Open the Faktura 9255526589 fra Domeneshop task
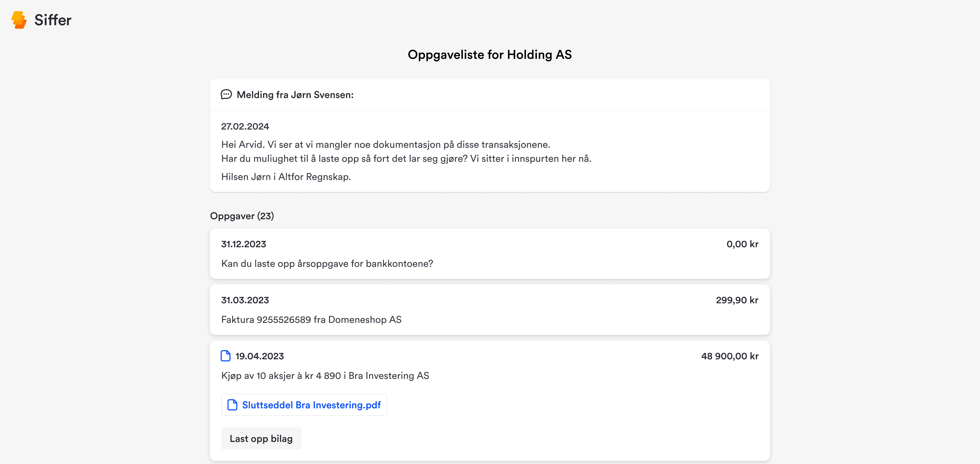Image resolution: width=980 pixels, height=464 pixels. (x=490, y=309)
